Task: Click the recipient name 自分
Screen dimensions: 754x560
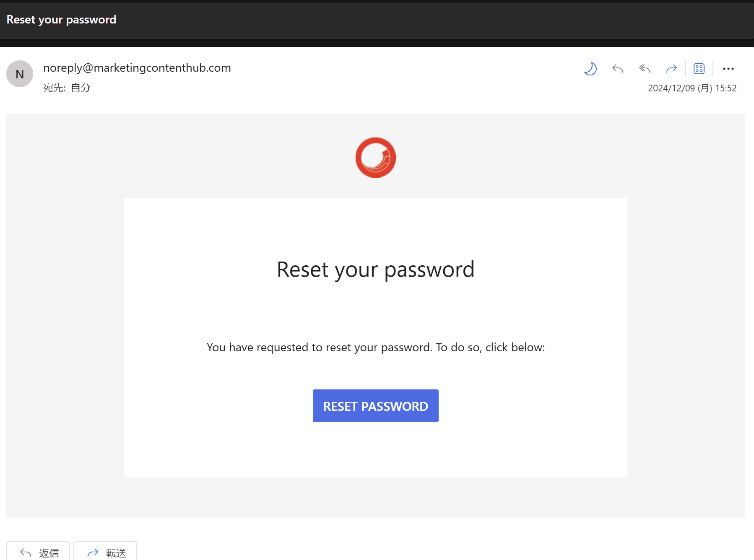Action: point(81,88)
